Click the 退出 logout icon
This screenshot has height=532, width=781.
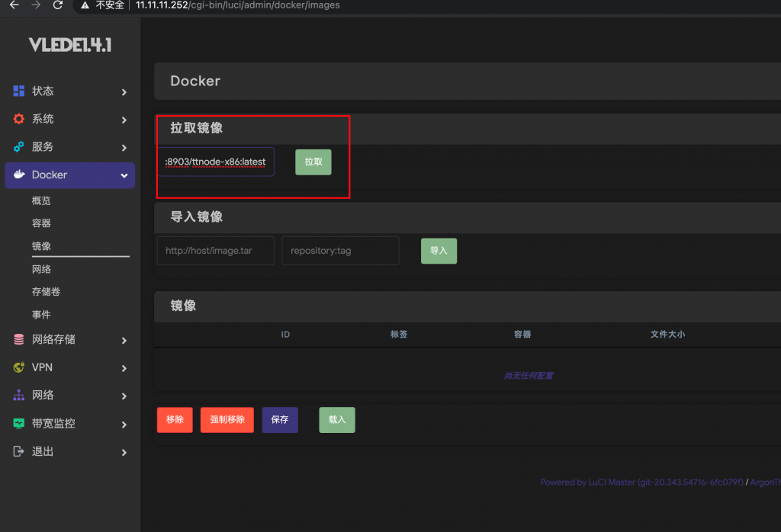coord(19,451)
